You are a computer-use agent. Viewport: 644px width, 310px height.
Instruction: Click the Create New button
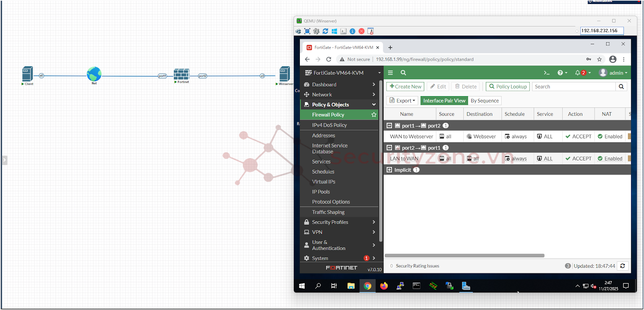pos(405,87)
